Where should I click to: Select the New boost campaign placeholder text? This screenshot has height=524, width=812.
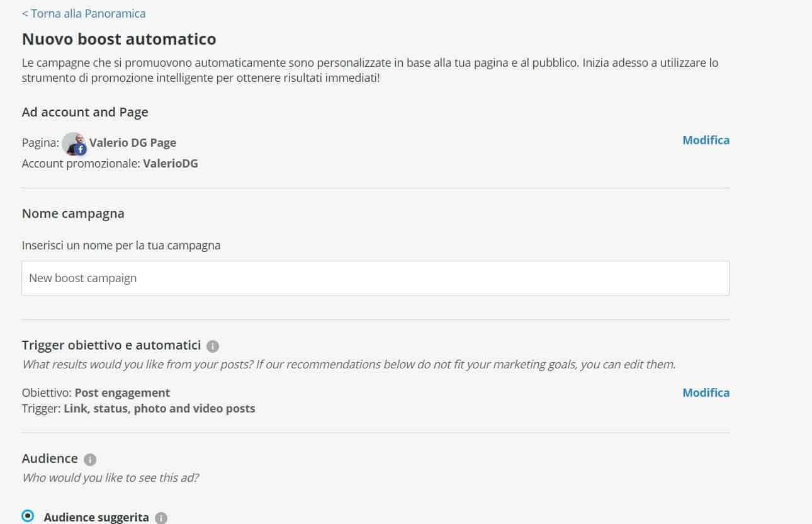(x=82, y=278)
